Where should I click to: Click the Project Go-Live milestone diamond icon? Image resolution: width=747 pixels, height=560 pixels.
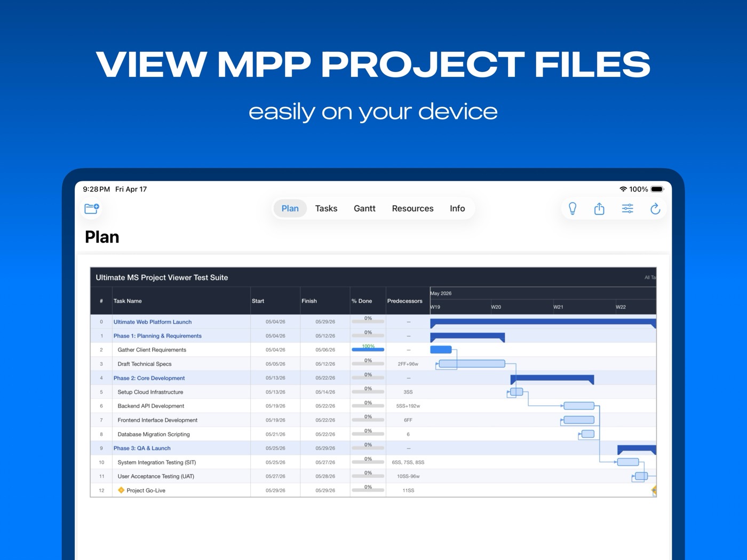click(121, 490)
